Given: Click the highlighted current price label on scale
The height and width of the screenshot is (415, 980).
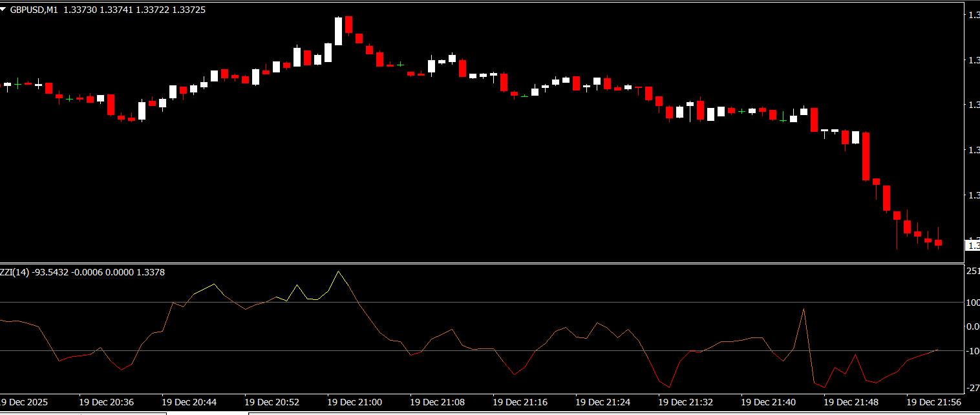Looking at the screenshot, I should coord(972,245).
